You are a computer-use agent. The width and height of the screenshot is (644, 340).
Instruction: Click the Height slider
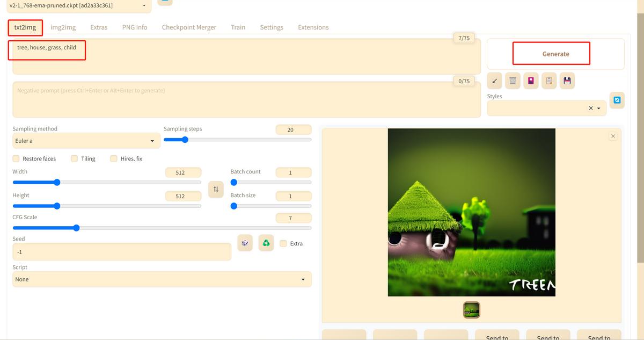(x=107, y=206)
